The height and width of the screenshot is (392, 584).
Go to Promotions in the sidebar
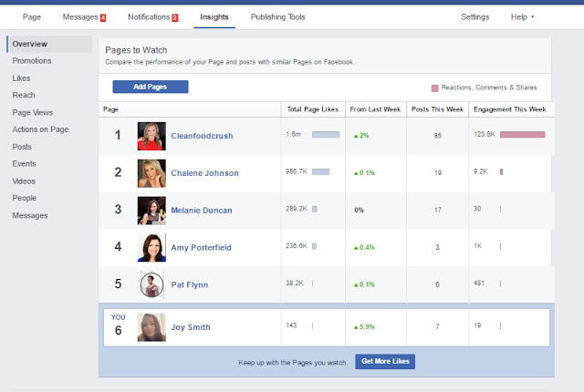(32, 60)
